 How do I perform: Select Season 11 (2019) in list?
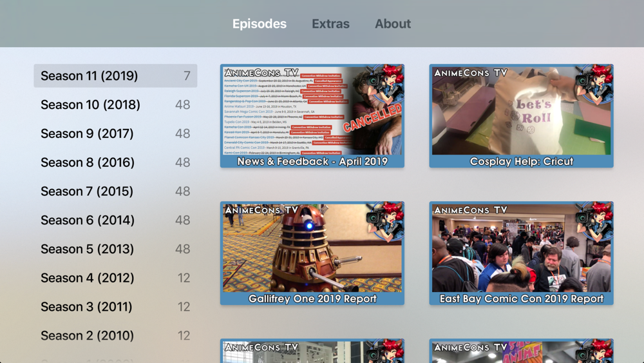(115, 75)
